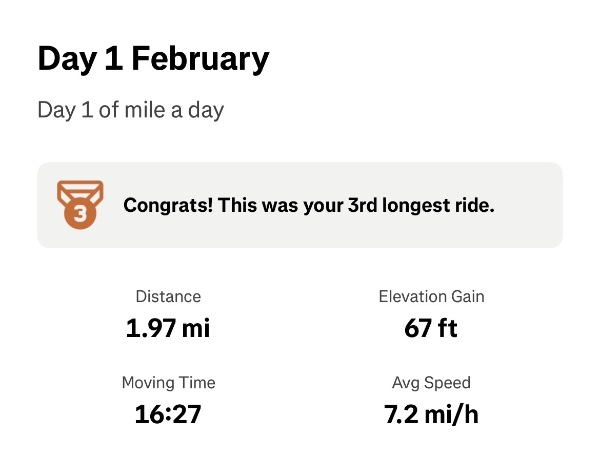
Task: Select the 7.2 mi/h speed value
Action: point(432,413)
